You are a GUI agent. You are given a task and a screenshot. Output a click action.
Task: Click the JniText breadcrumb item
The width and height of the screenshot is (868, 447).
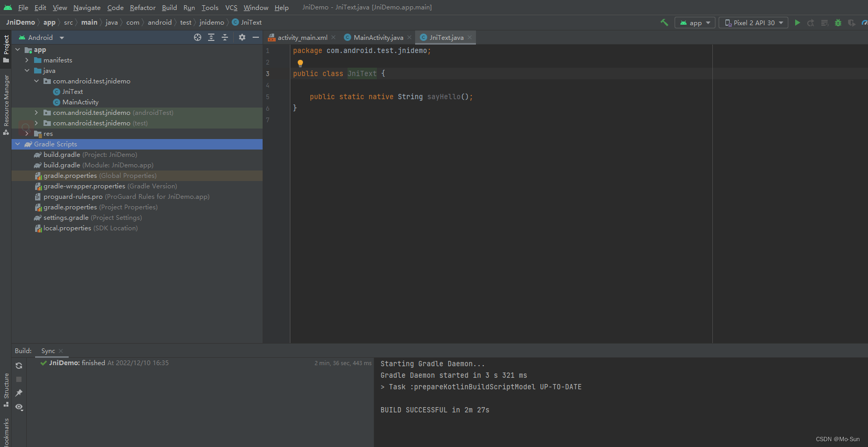point(247,23)
